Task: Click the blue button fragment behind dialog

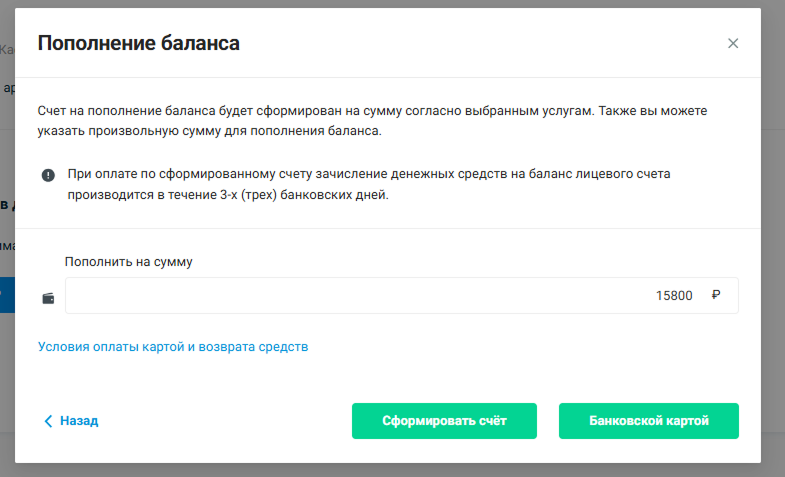Action: point(7,295)
